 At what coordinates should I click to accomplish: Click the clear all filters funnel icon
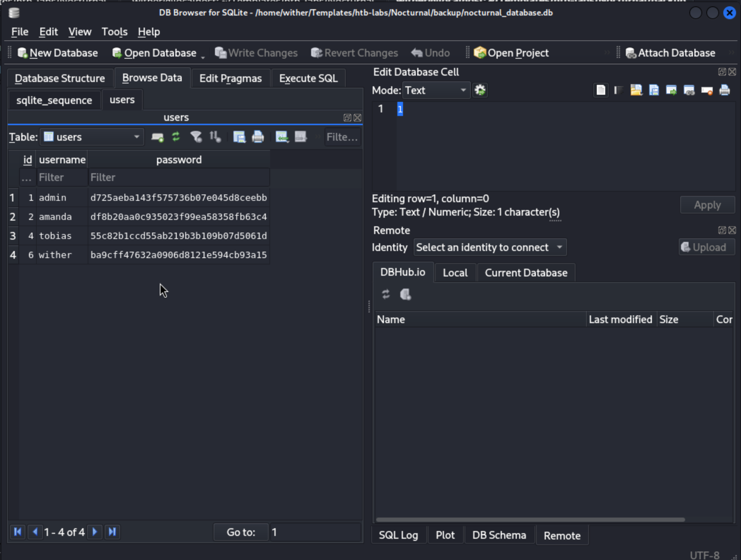[x=196, y=137]
